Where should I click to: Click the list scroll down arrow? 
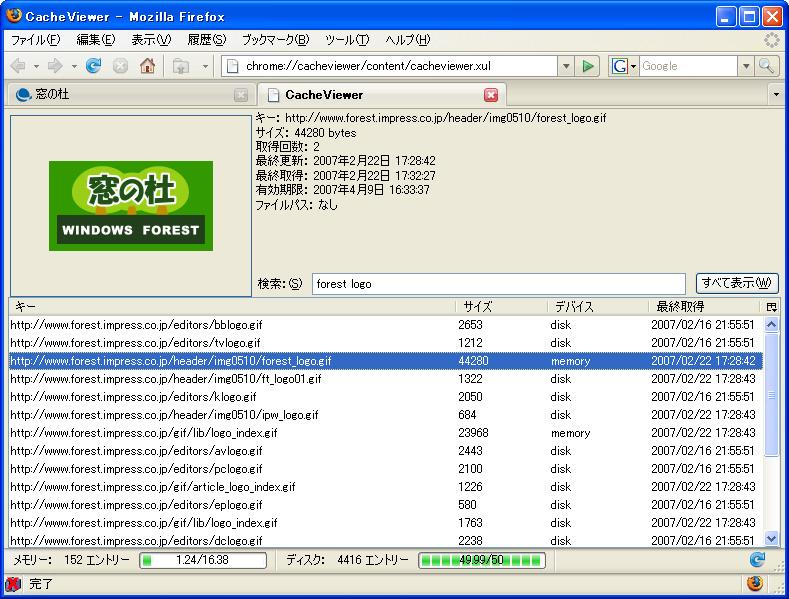(x=771, y=539)
